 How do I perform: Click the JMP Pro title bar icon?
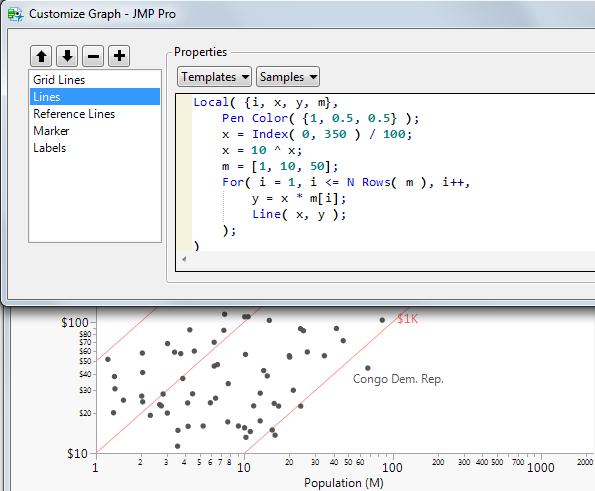[15, 14]
